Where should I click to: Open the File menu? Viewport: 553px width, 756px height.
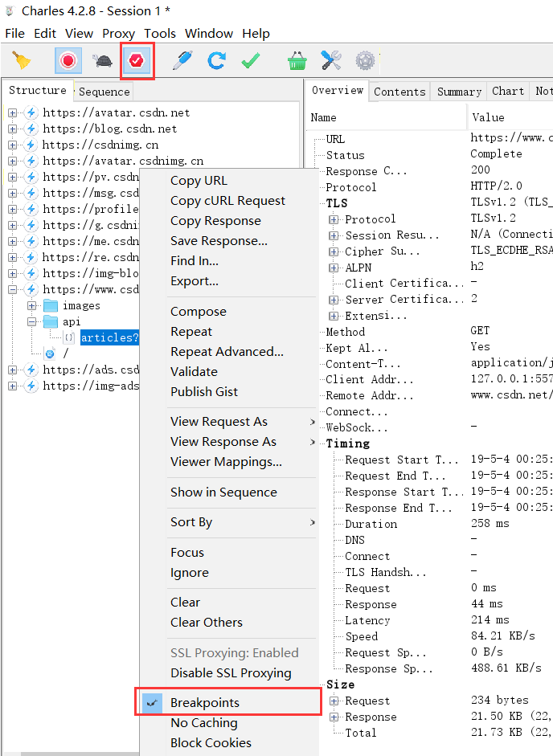click(15, 33)
